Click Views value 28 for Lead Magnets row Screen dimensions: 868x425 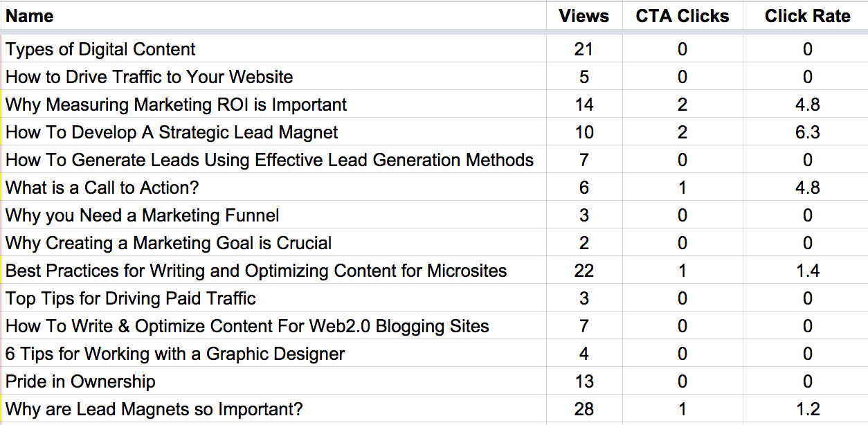coord(584,409)
